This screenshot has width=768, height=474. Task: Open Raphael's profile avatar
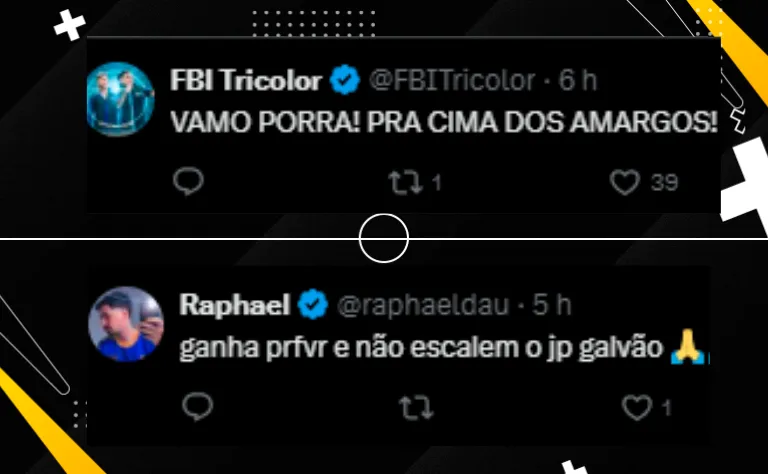125,324
